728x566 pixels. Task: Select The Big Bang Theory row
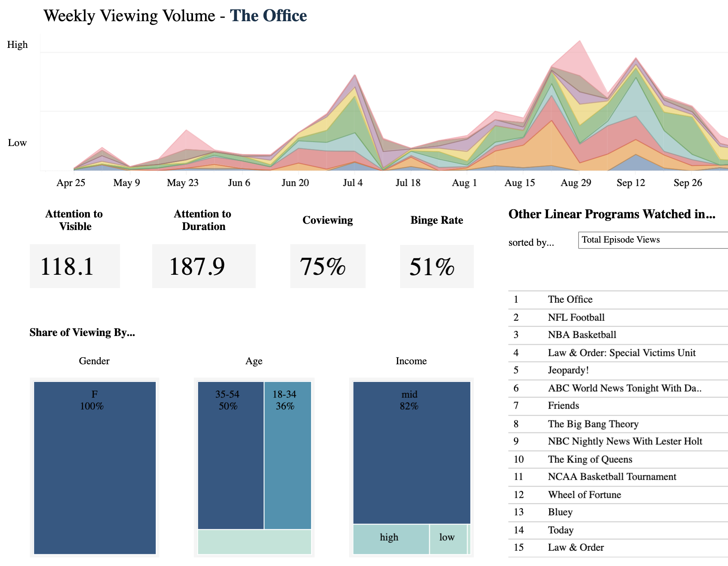(618, 424)
